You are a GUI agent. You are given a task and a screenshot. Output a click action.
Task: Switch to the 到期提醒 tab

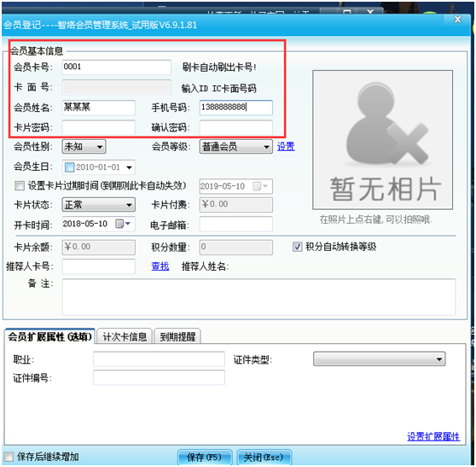(x=177, y=336)
